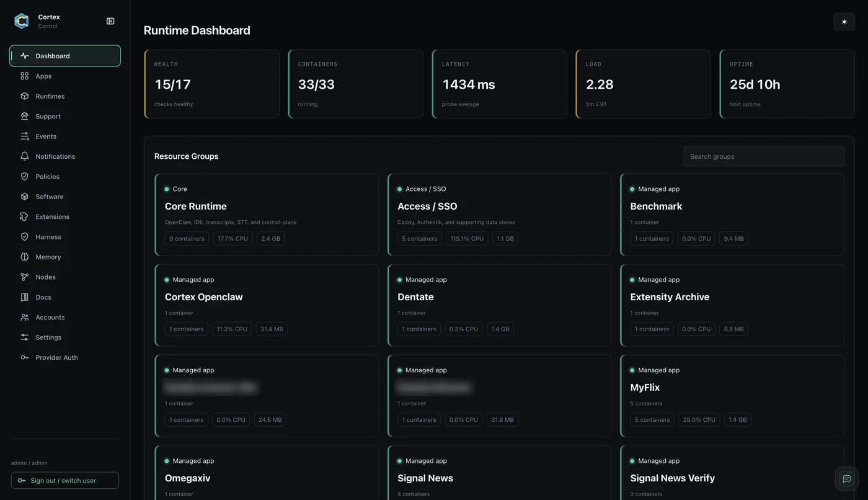Image resolution: width=868 pixels, height=500 pixels.
Task: Click the Provider Auth key icon
Action: click(25, 357)
